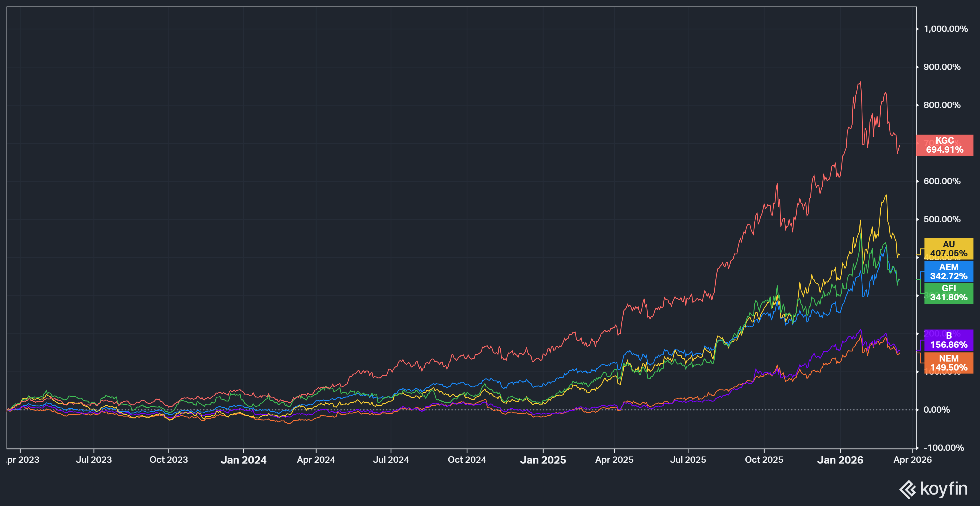Click the Apr 2024 axis tick label

tap(316, 460)
